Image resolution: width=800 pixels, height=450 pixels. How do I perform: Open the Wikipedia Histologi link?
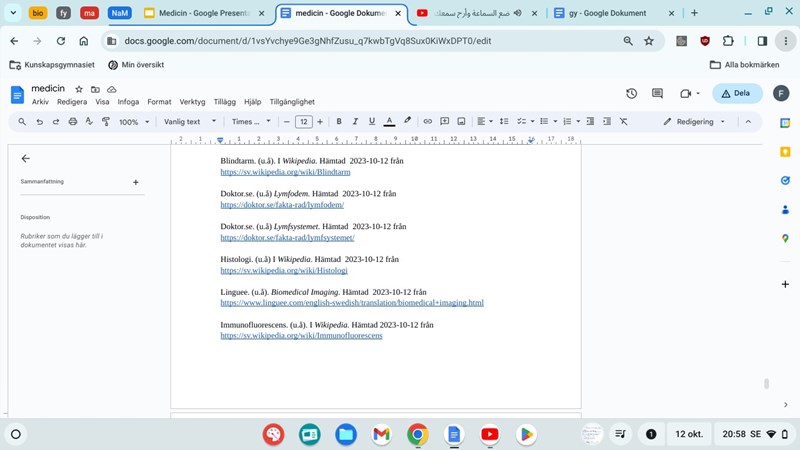[284, 271]
